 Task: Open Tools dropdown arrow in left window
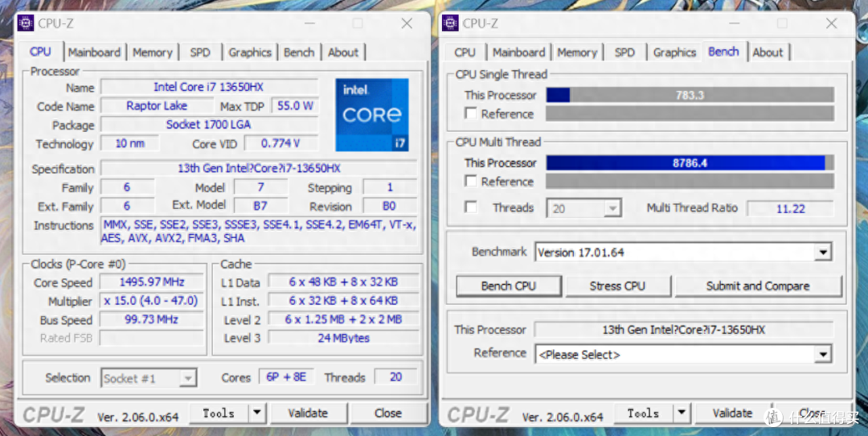pyautogui.click(x=257, y=413)
